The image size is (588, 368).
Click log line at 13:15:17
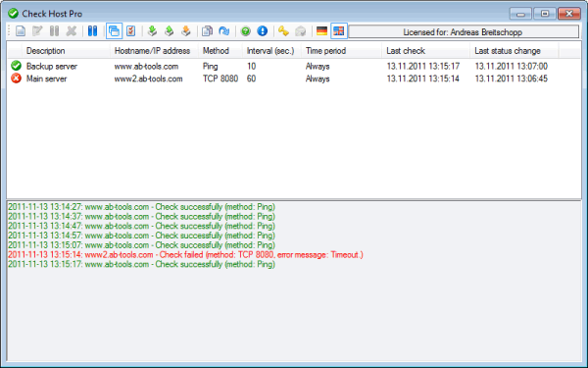[141, 264]
